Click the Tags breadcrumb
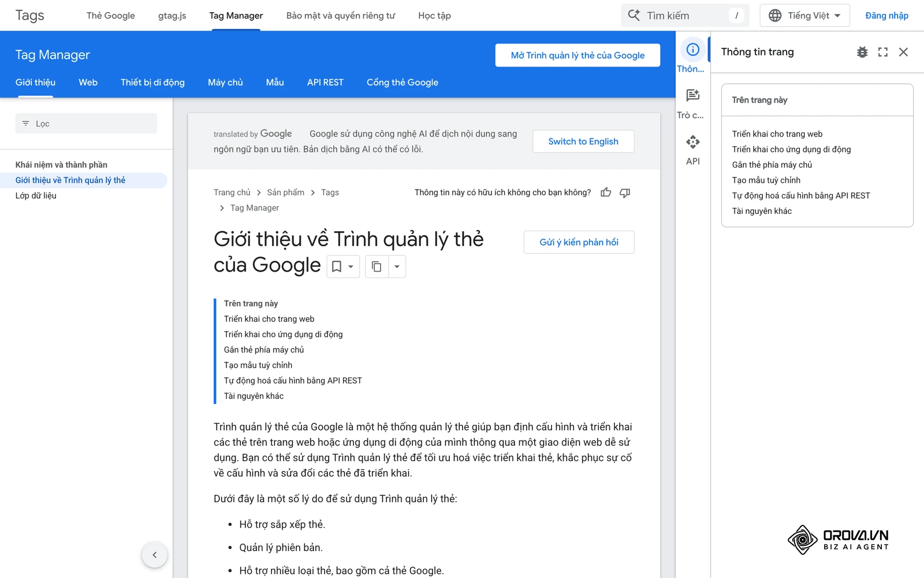This screenshot has width=924, height=578. click(x=330, y=192)
